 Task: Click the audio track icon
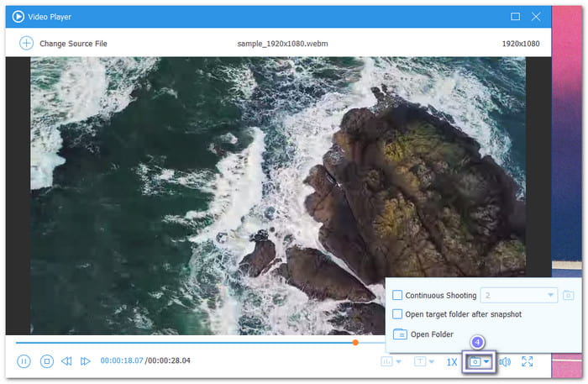pyautogui.click(x=386, y=361)
